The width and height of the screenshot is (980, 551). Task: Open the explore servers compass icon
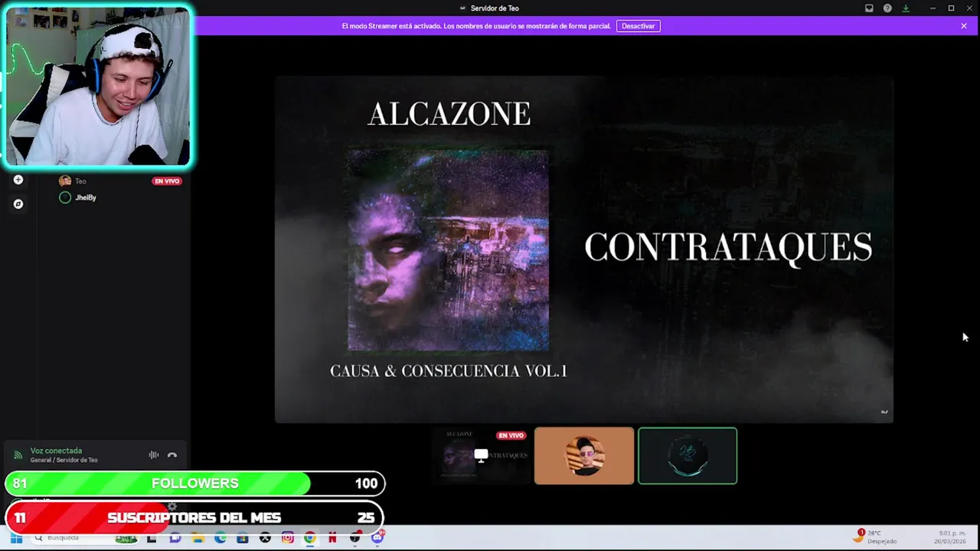tap(18, 204)
